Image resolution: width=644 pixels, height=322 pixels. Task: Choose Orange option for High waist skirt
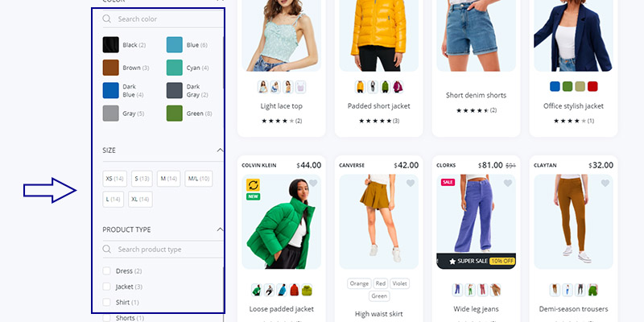pos(359,283)
